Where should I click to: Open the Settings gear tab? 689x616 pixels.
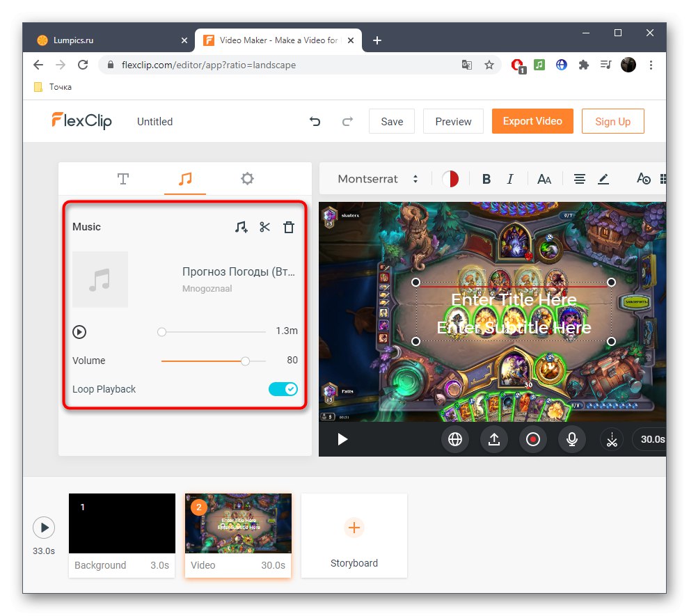tap(247, 179)
